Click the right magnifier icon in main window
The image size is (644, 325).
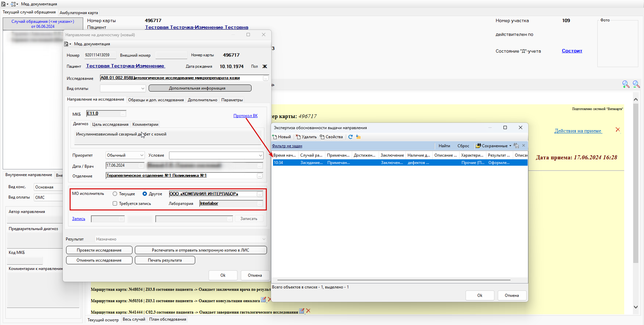click(x=636, y=84)
